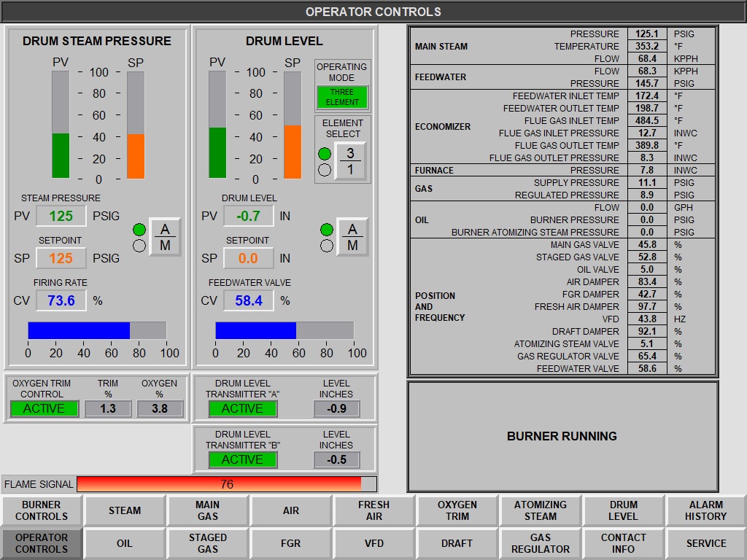747x560 pixels.
Task: Click the red flame signal bar
Action: pos(219,484)
